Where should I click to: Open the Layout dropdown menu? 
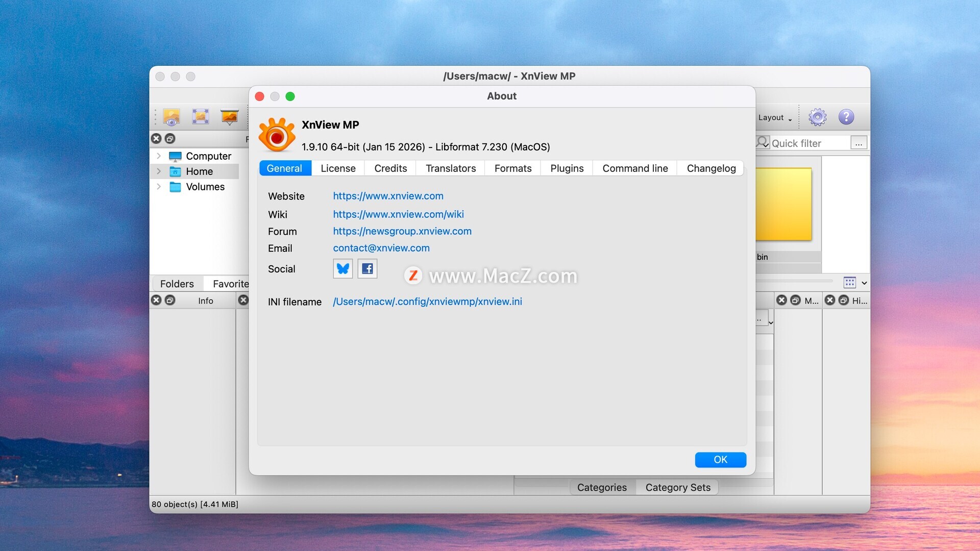coord(774,118)
